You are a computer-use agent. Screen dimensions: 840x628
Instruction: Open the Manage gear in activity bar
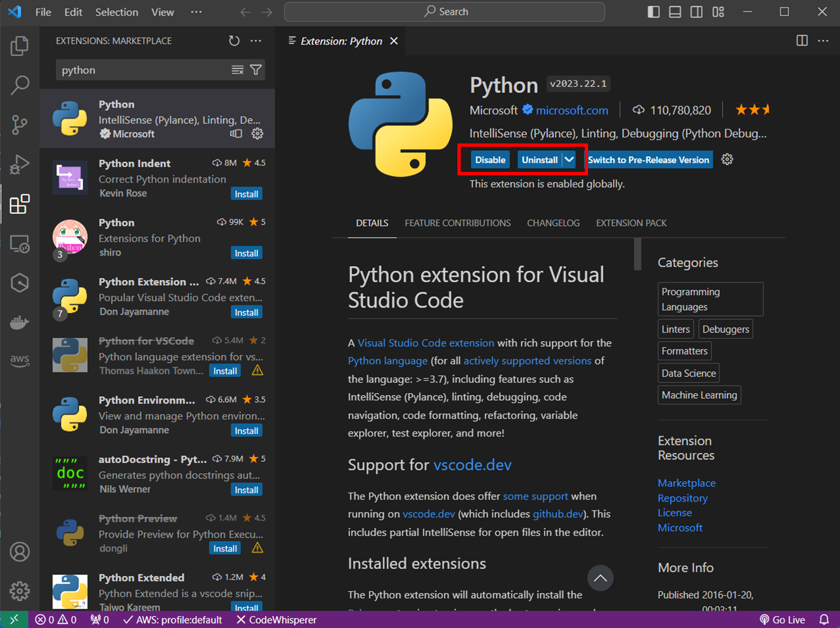[20, 591]
